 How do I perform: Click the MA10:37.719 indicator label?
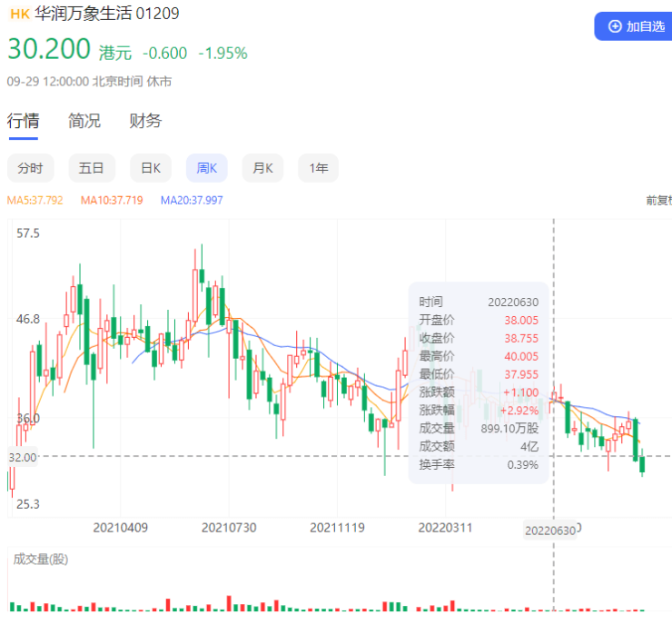coord(112,200)
